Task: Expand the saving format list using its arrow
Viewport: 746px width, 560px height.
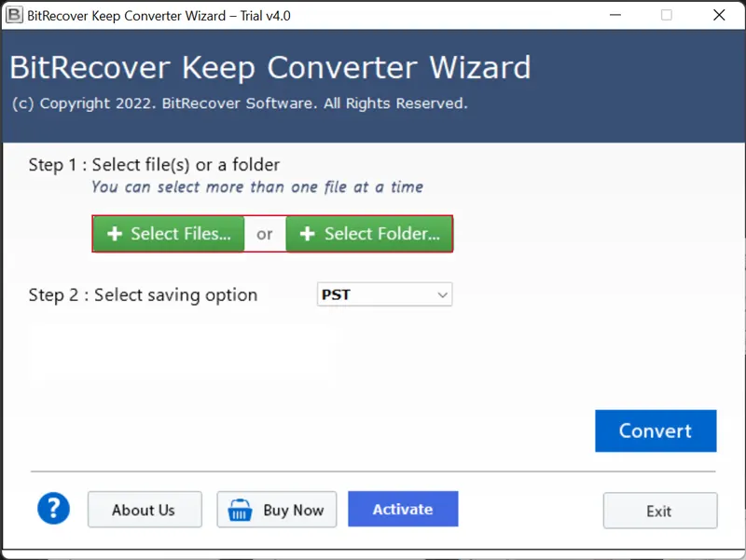Action: 442,295
